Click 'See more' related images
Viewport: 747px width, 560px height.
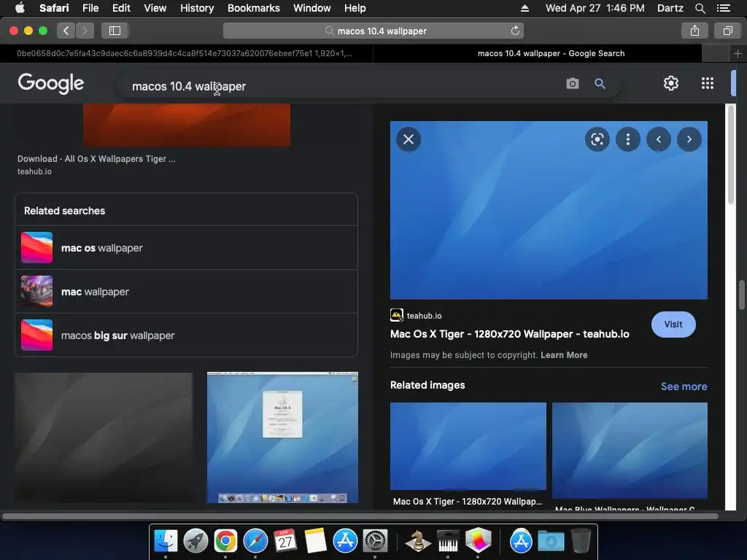pyautogui.click(x=684, y=386)
